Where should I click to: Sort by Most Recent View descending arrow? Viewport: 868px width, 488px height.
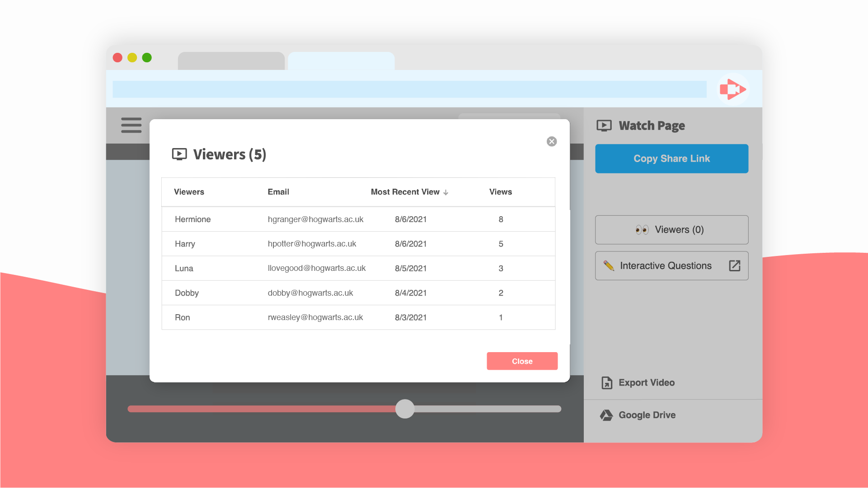[446, 192]
